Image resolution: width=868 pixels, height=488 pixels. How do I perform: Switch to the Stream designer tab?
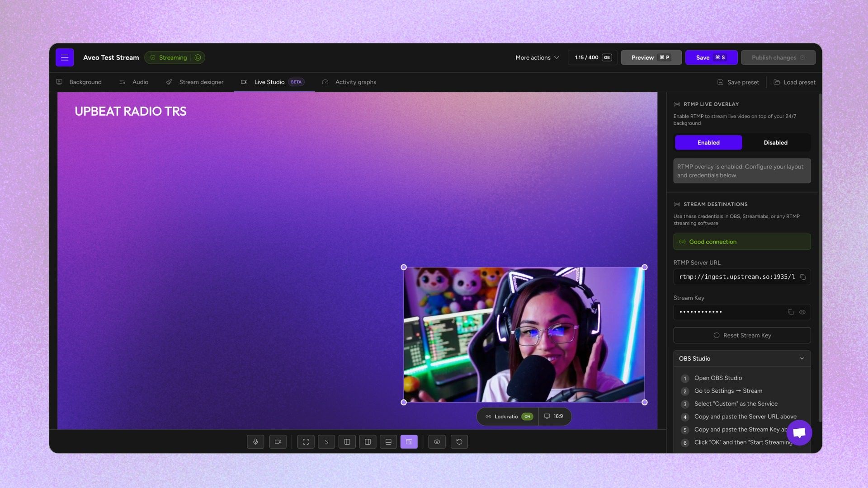201,82
